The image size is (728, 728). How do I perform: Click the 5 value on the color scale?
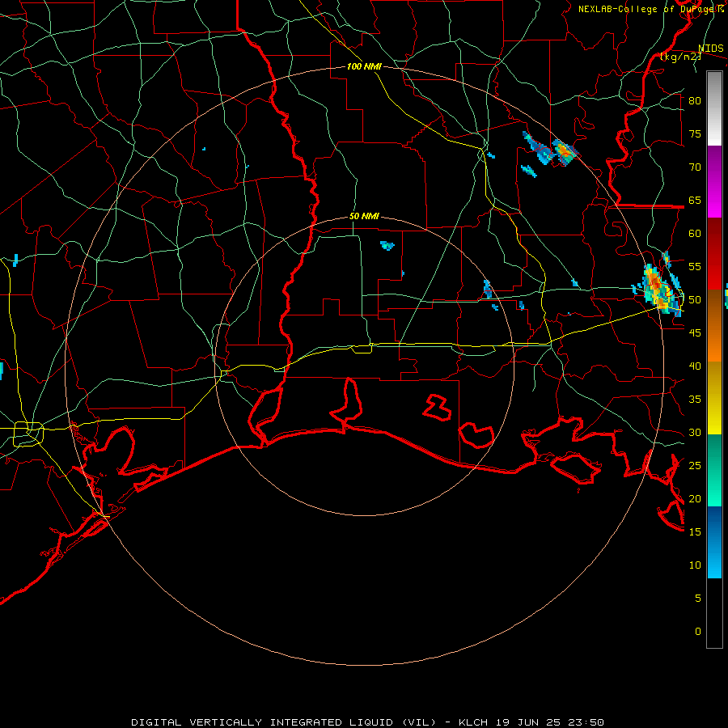coord(698,599)
